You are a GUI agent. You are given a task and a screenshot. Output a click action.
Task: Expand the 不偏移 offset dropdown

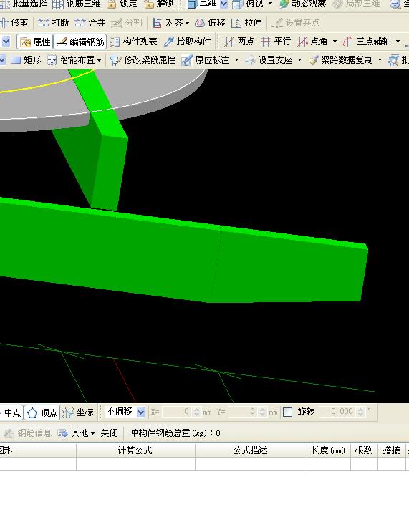[x=140, y=412]
